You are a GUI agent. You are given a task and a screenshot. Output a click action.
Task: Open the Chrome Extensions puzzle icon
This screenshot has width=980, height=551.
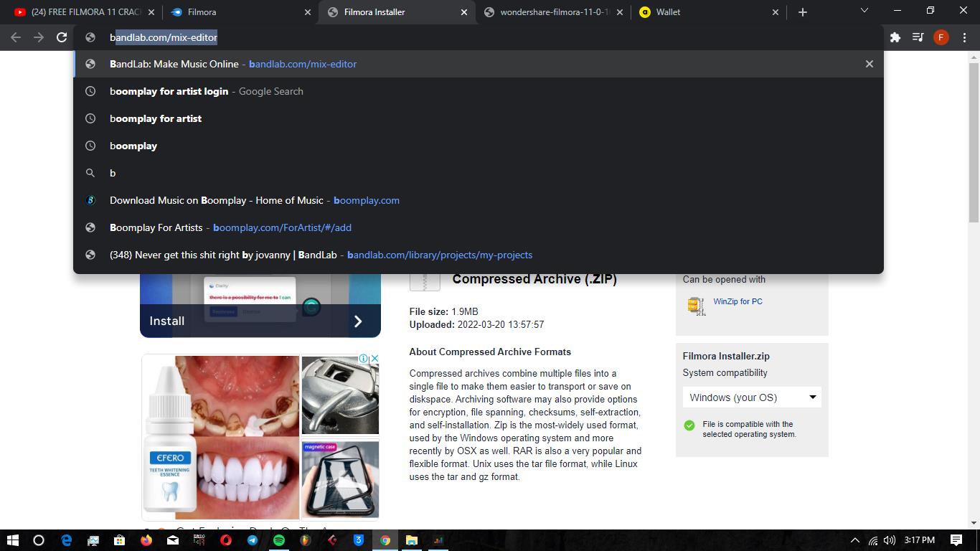895,37
